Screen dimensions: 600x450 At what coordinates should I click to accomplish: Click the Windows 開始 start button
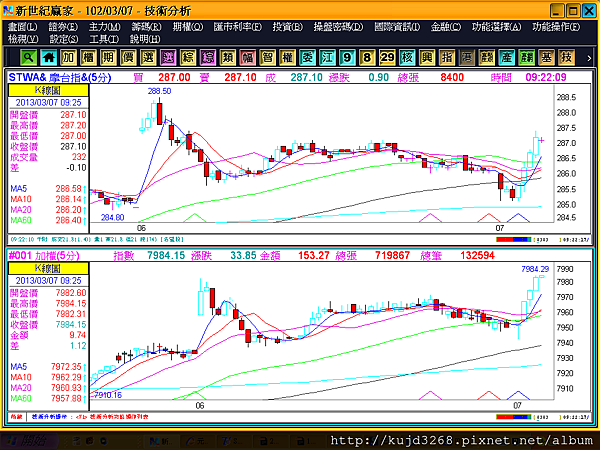29,441
